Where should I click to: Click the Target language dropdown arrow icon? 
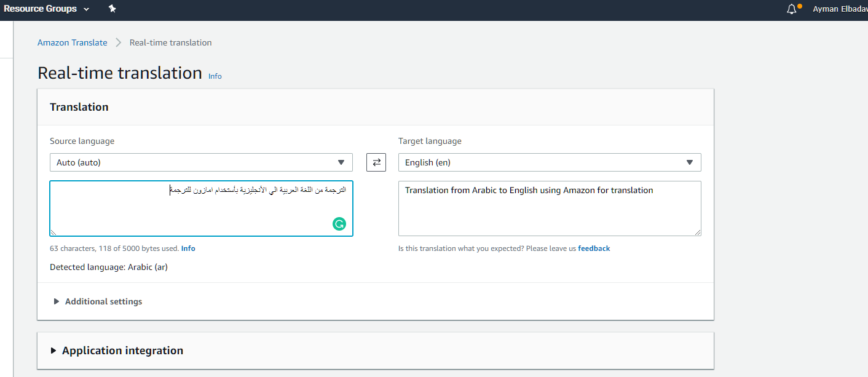(689, 162)
